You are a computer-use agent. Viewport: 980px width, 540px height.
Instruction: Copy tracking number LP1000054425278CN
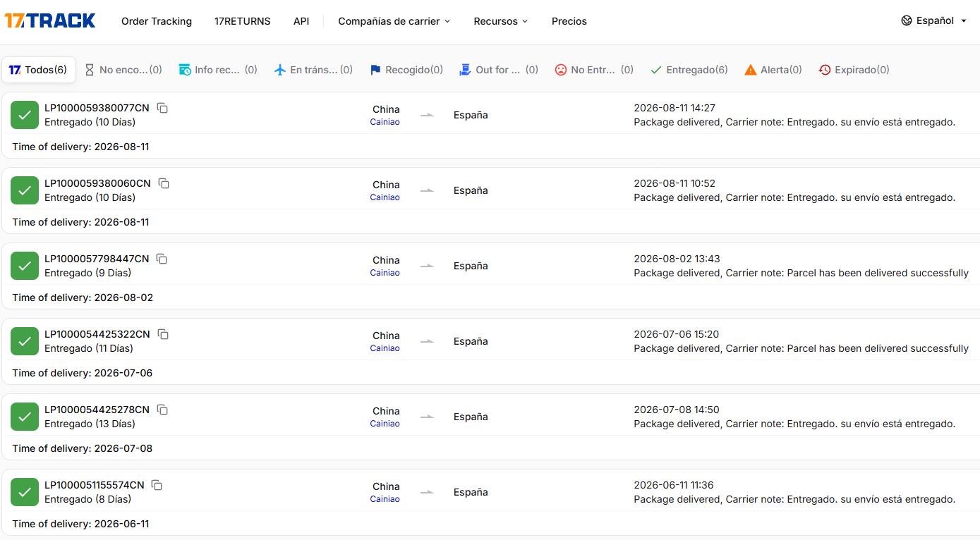(162, 410)
